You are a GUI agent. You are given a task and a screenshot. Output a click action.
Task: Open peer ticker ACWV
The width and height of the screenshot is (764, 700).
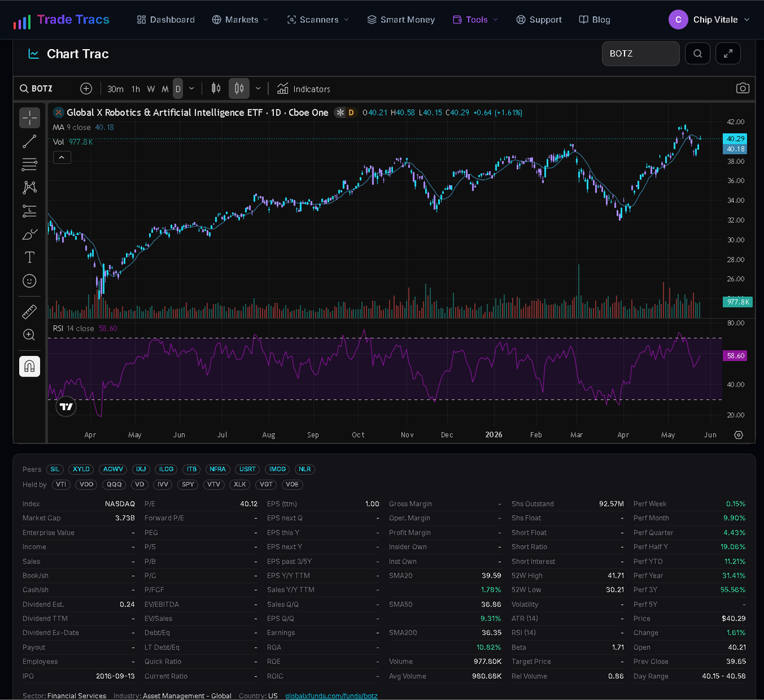(x=113, y=469)
